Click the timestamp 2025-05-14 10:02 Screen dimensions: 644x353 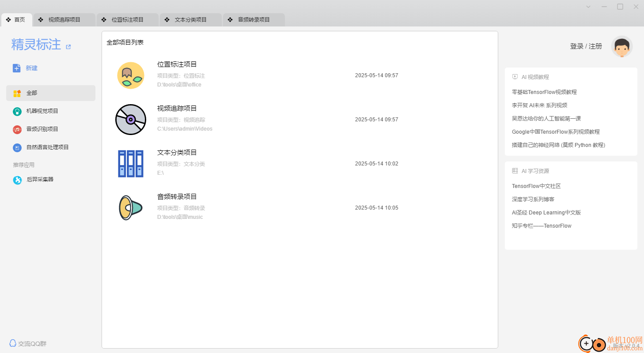pos(376,164)
